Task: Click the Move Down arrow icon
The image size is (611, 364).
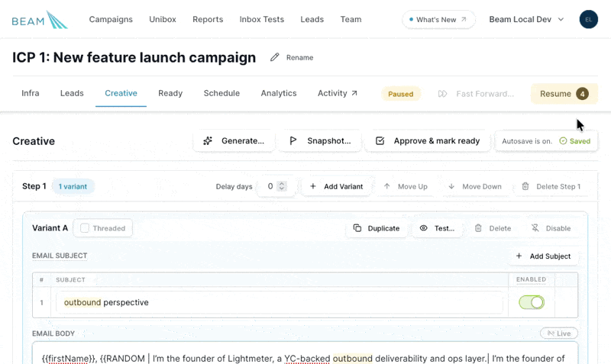Action: pyautogui.click(x=451, y=186)
